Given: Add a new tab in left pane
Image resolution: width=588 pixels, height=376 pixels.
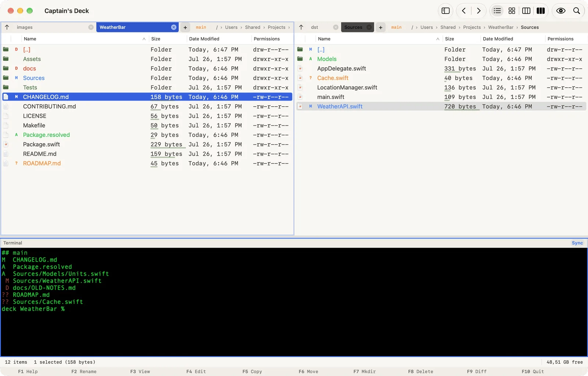Looking at the screenshot, I should point(185,27).
